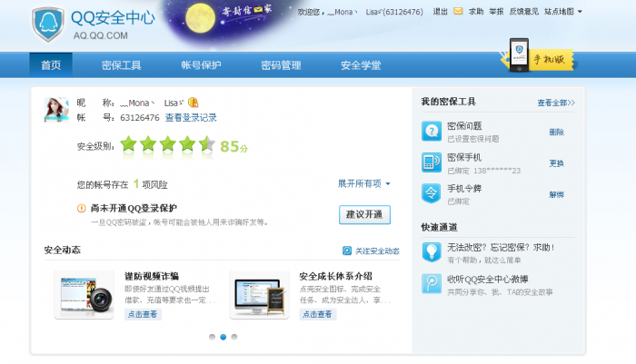This screenshot has height=364, width=636.
Task: Select the first carousel dot
Action: click(212, 337)
